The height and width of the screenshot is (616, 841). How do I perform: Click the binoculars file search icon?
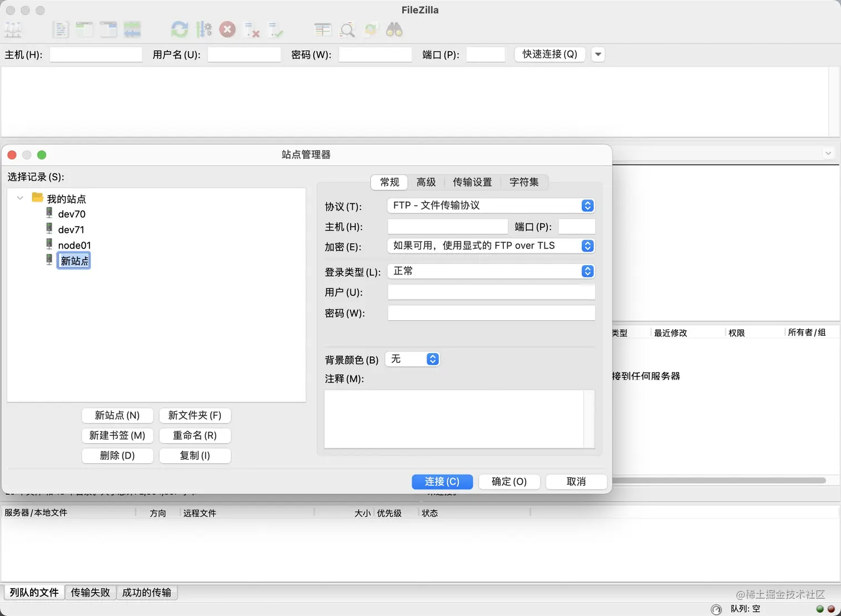tap(394, 29)
